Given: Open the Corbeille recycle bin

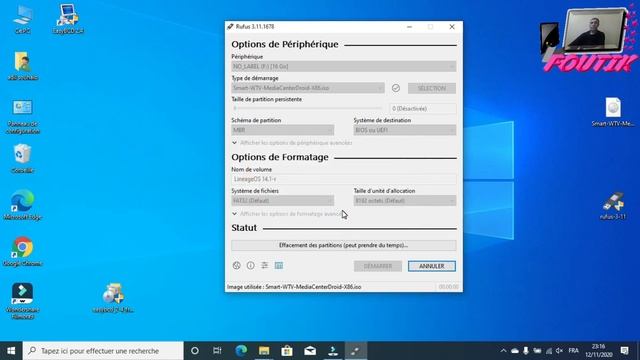Looking at the screenshot, I should click(22, 158).
